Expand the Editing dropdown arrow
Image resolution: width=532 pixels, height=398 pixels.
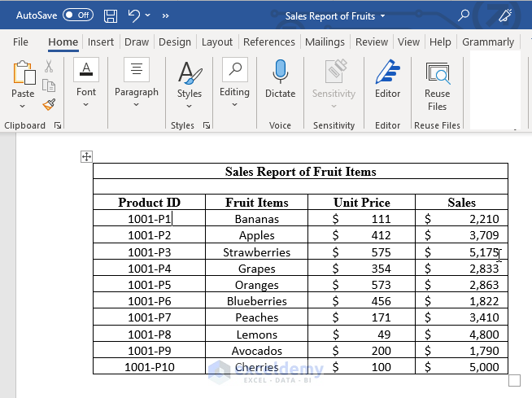point(234,105)
